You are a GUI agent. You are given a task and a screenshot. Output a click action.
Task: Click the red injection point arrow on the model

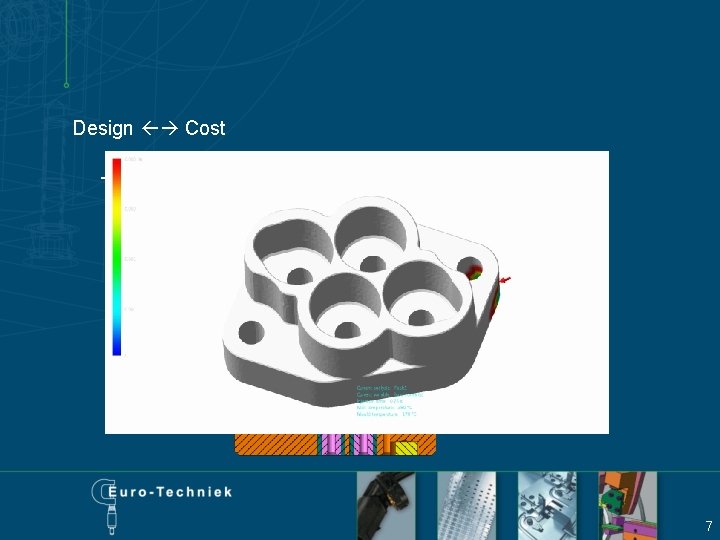point(505,280)
